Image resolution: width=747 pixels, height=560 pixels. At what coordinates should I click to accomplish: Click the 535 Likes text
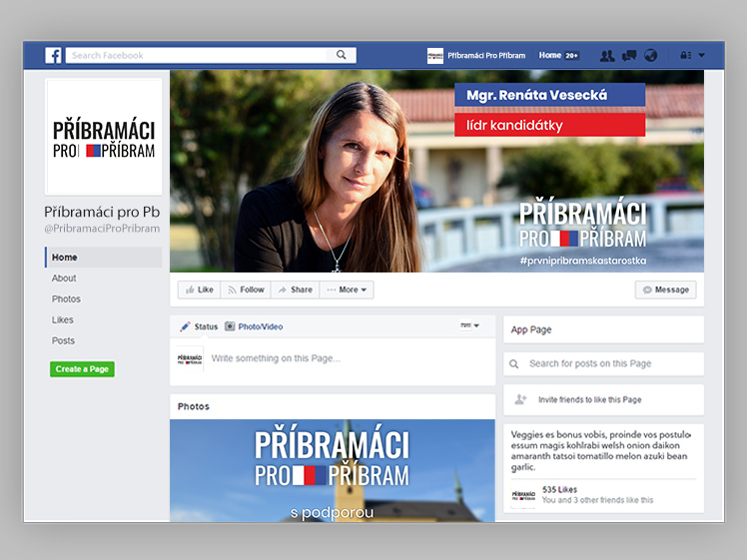[x=559, y=489]
